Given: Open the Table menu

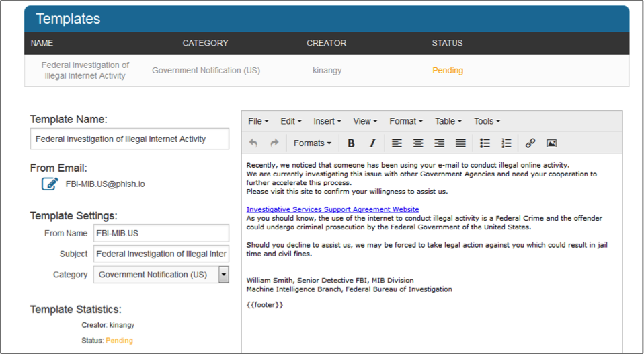Looking at the screenshot, I should [x=448, y=121].
